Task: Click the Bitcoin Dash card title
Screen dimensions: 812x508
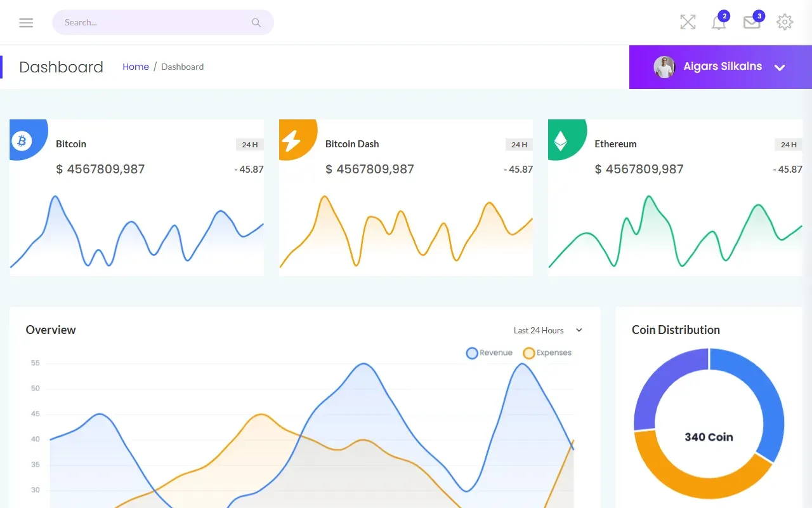Action: (x=352, y=144)
